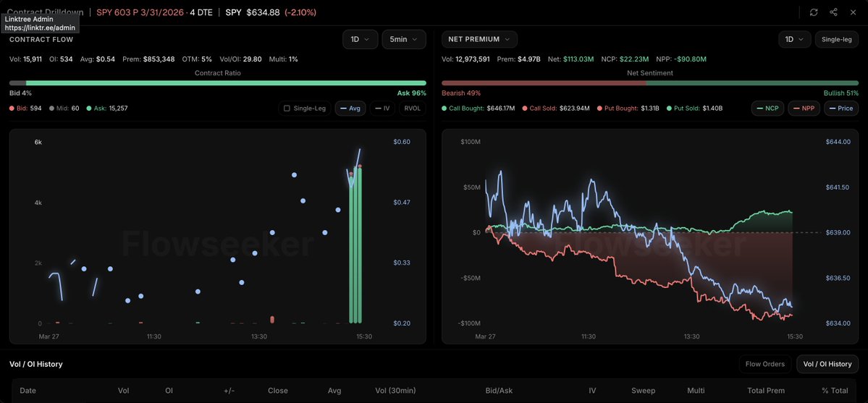Click the Total Prem column header

coord(766,391)
